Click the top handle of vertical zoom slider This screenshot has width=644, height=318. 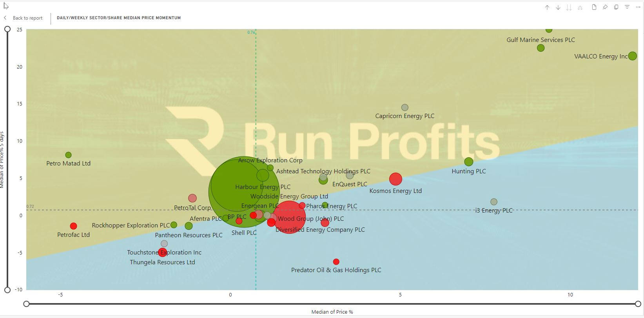click(7, 29)
